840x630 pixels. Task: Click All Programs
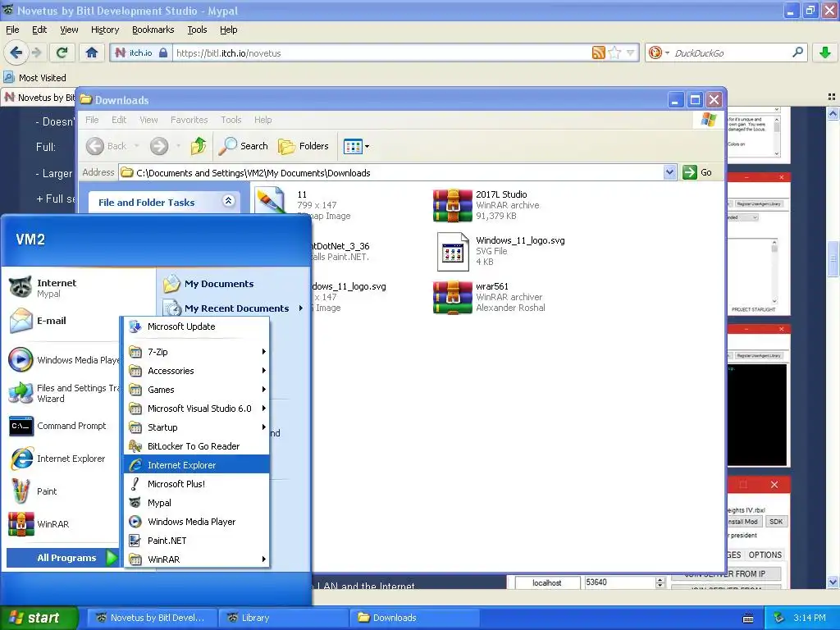tap(62, 558)
